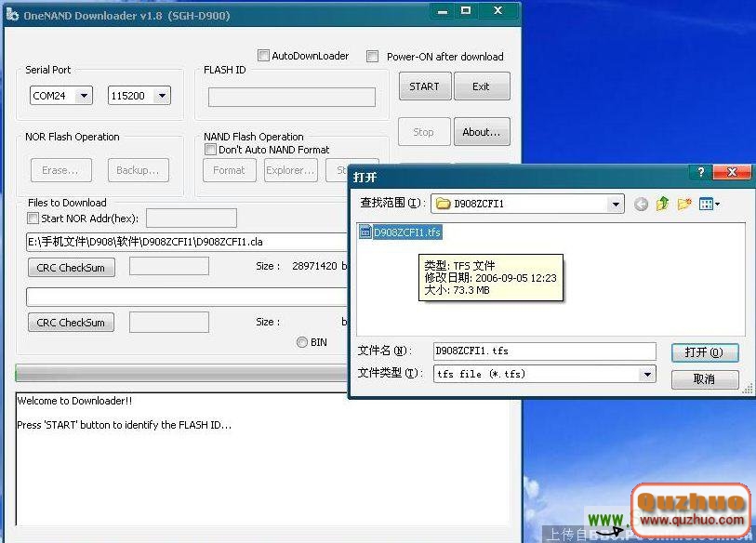Image resolution: width=756 pixels, height=543 pixels.
Task: Click the Back navigation icon in Open dialog
Action: pos(641,205)
